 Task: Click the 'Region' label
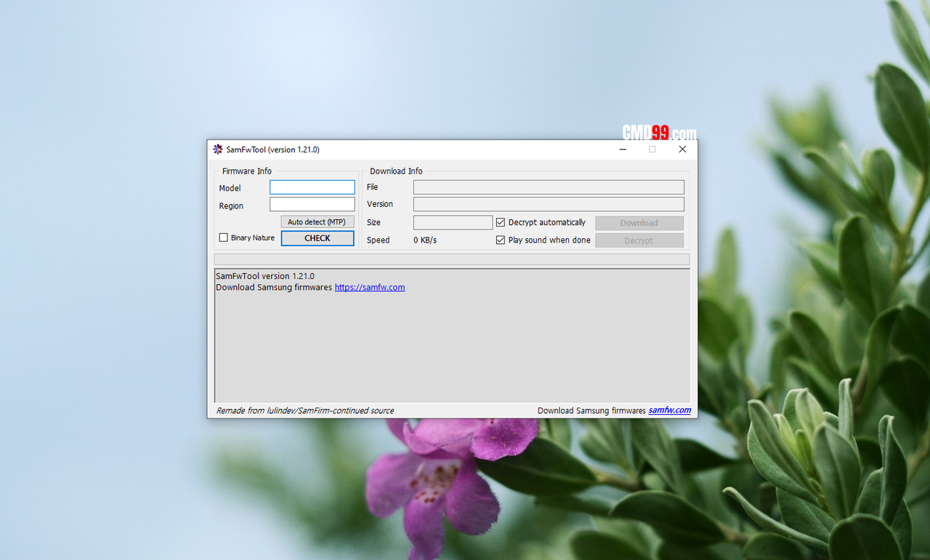click(231, 206)
